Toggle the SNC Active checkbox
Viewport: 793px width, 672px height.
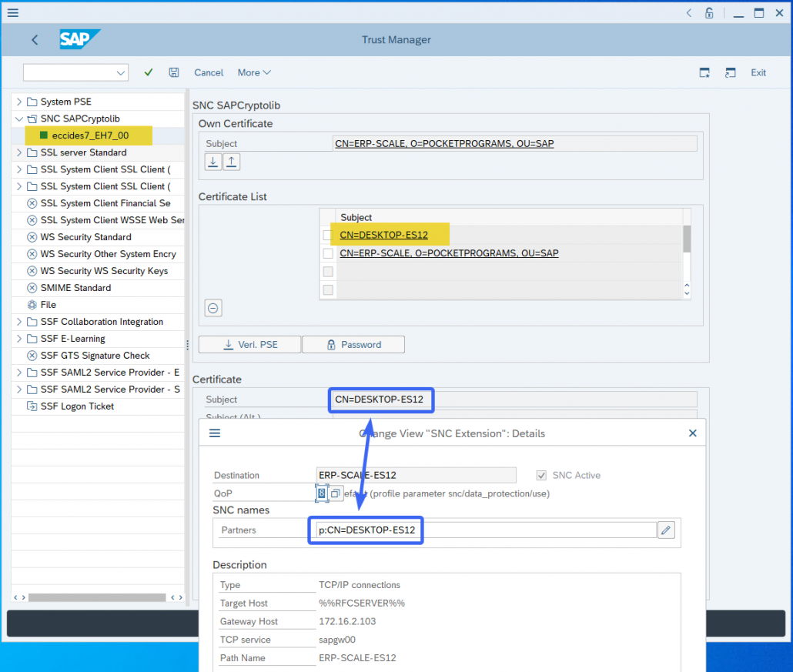tap(541, 475)
